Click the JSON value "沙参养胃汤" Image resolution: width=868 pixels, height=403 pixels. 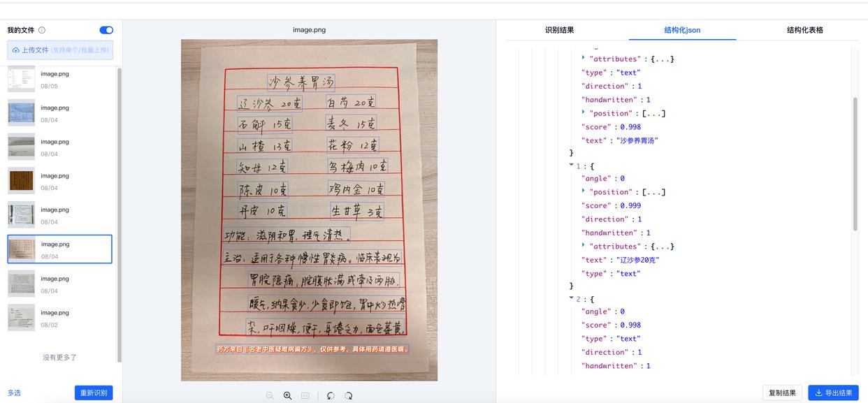coord(636,140)
